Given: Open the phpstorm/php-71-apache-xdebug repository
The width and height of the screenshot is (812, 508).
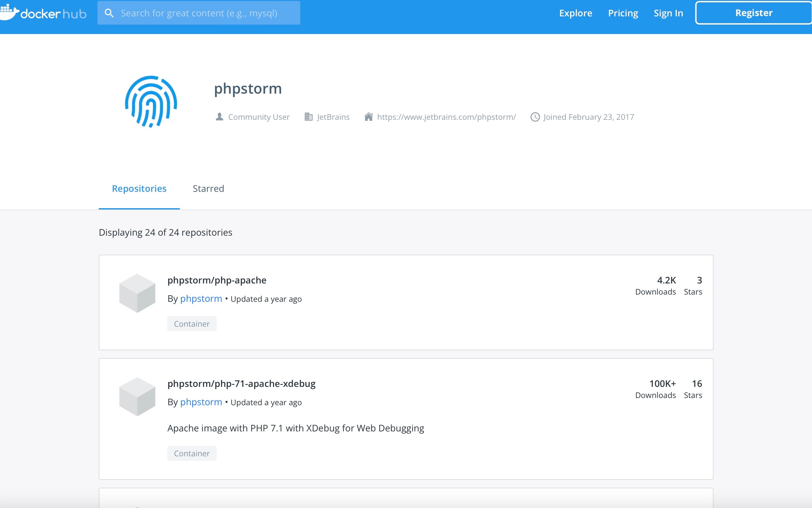Looking at the screenshot, I should [241, 384].
